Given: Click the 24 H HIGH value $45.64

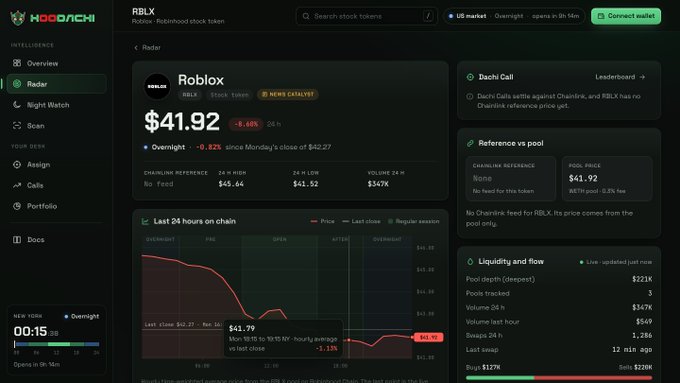Looking at the screenshot, I should (231, 184).
